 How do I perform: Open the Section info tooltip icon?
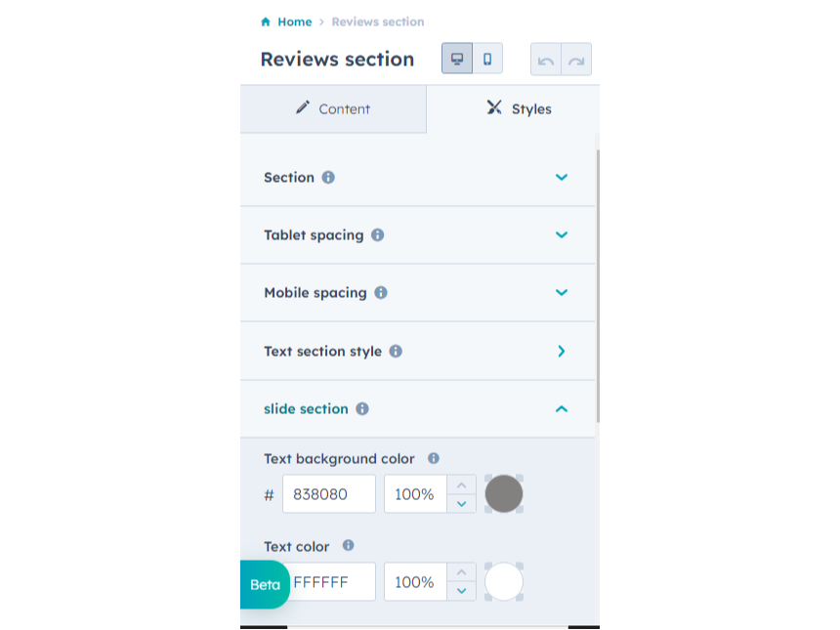[x=328, y=177]
